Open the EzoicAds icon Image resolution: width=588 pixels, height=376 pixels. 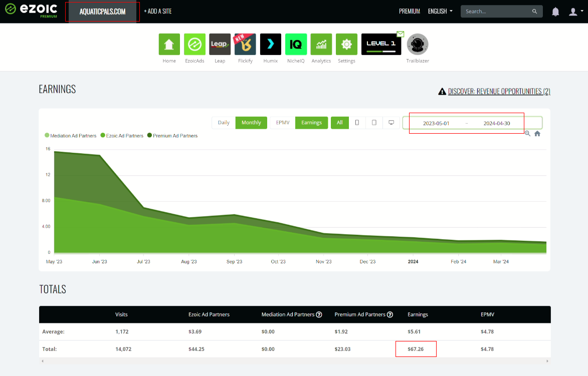pyautogui.click(x=194, y=44)
